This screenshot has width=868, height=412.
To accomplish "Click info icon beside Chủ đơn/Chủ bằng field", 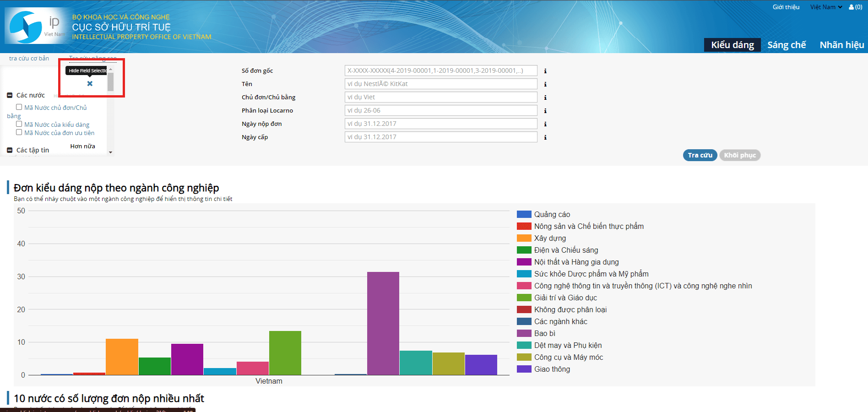I will click(x=545, y=98).
